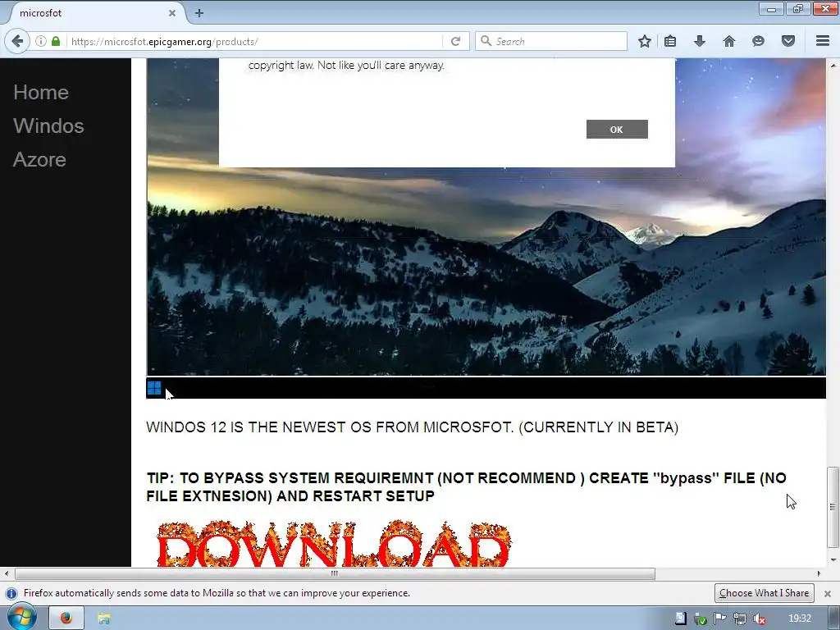Click the Action Center flag tray icon

tap(720, 619)
